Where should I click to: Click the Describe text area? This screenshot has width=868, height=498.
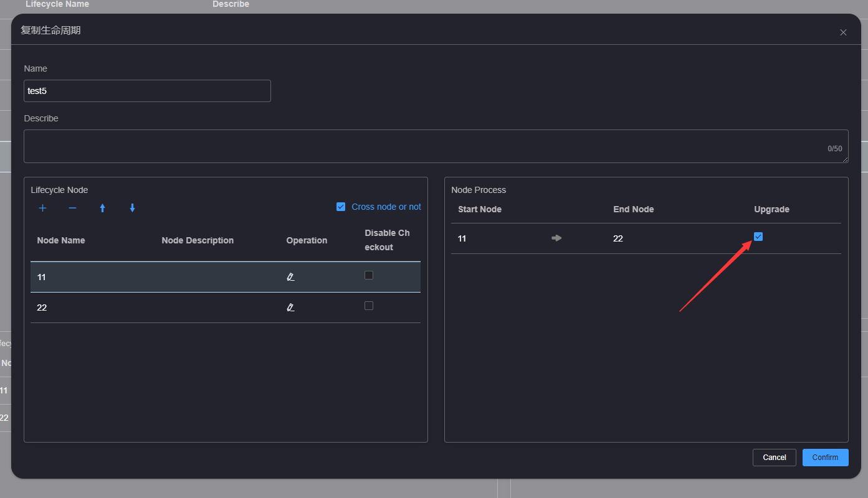tap(436, 146)
